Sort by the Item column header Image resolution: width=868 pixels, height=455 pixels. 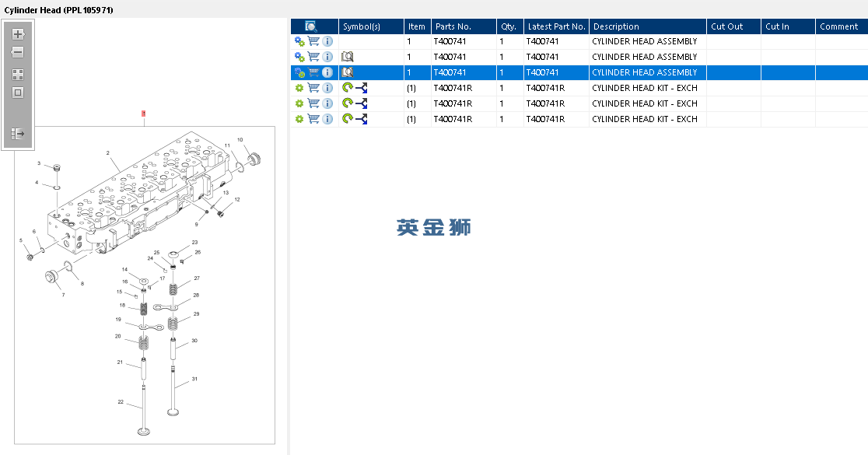[418, 26]
